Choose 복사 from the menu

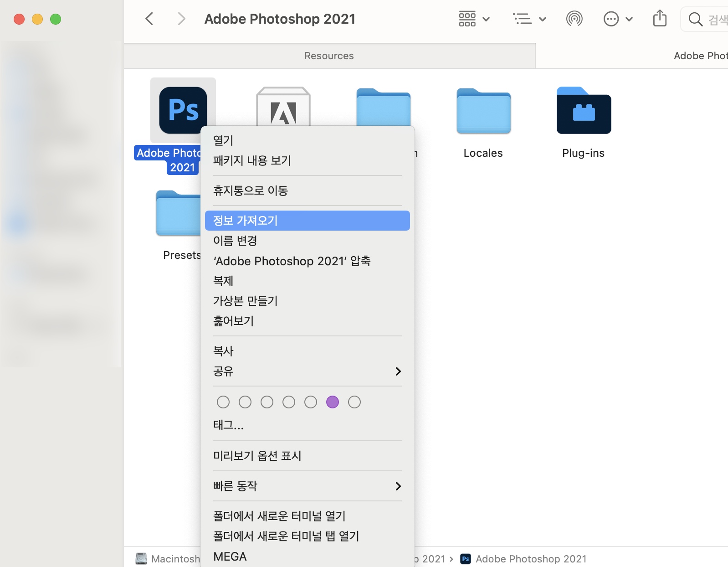click(308, 351)
